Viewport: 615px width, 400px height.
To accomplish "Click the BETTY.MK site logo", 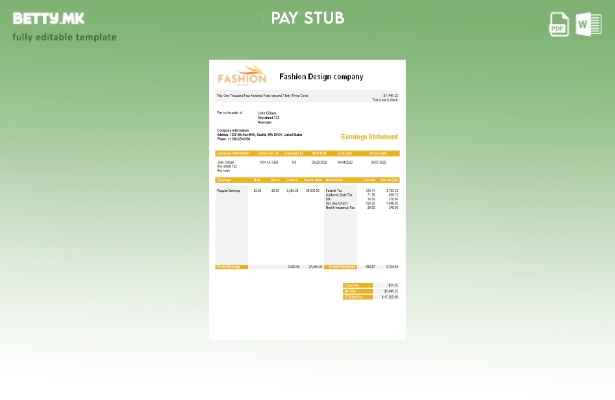I will click(48, 18).
